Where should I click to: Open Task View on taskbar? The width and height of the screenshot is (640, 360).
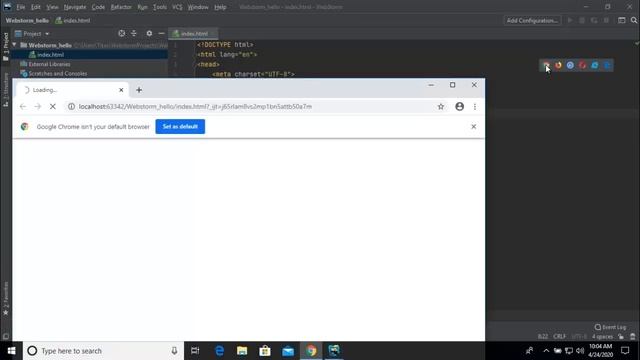(195, 351)
